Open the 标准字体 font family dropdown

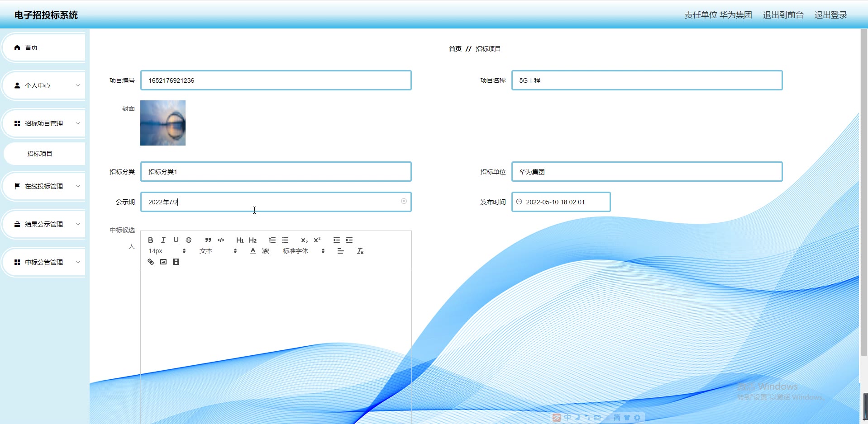coord(304,251)
